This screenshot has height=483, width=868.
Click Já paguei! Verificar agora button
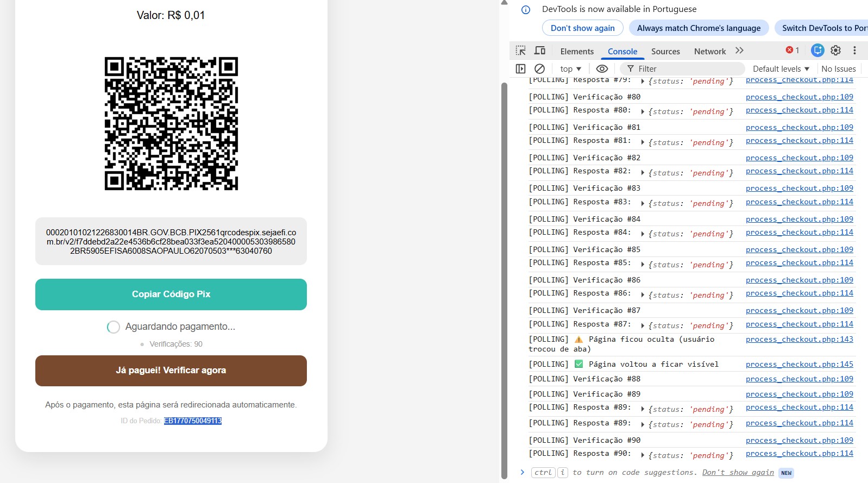coord(171,371)
